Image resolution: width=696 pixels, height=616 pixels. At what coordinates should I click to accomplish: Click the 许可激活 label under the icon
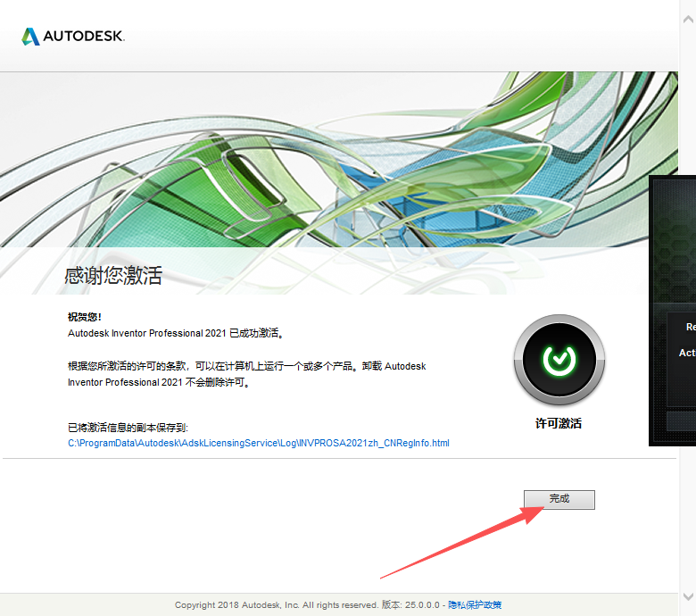click(x=559, y=423)
